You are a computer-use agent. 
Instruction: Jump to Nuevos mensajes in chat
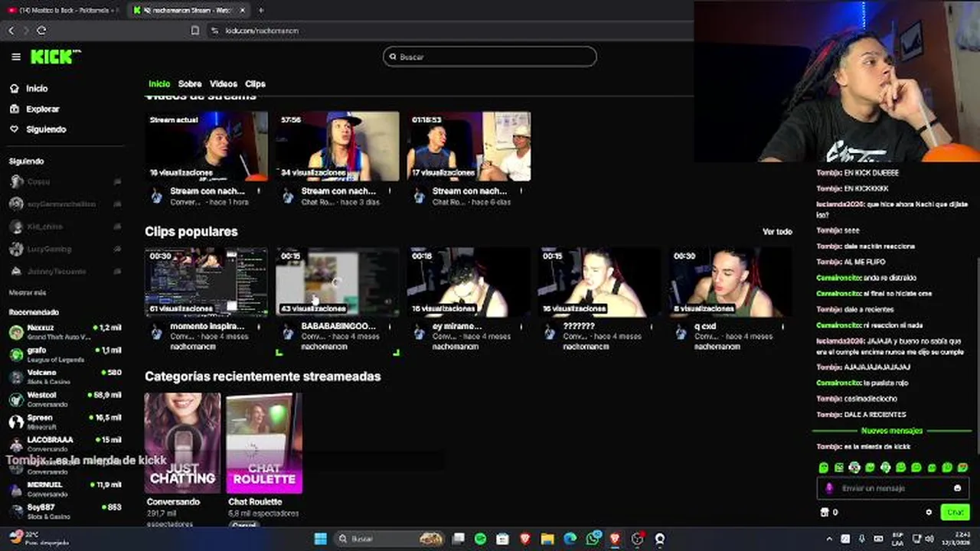coord(892,431)
